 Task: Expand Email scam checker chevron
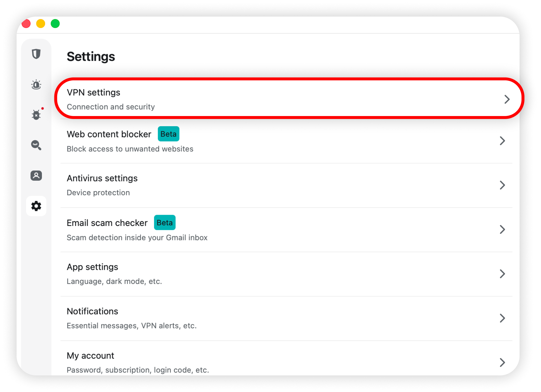pos(502,229)
